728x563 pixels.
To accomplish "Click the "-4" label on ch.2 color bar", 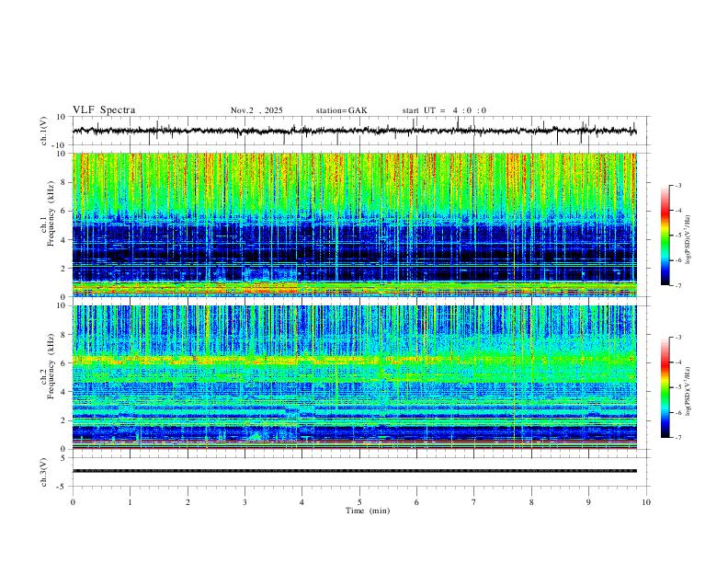I will coord(677,362).
